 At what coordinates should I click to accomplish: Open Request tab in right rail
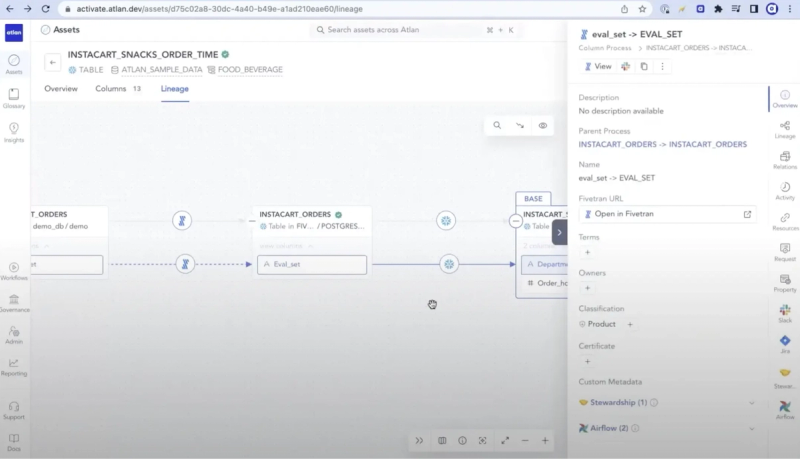click(785, 252)
